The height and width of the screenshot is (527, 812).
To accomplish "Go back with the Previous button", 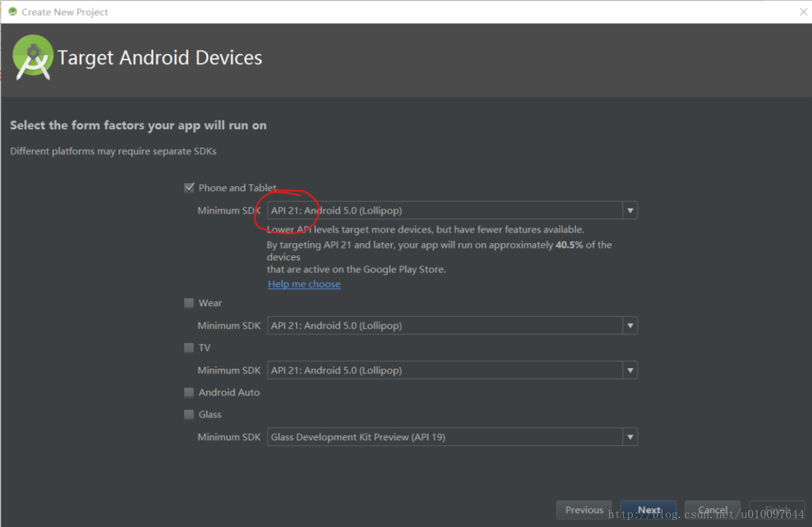I will click(x=584, y=510).
